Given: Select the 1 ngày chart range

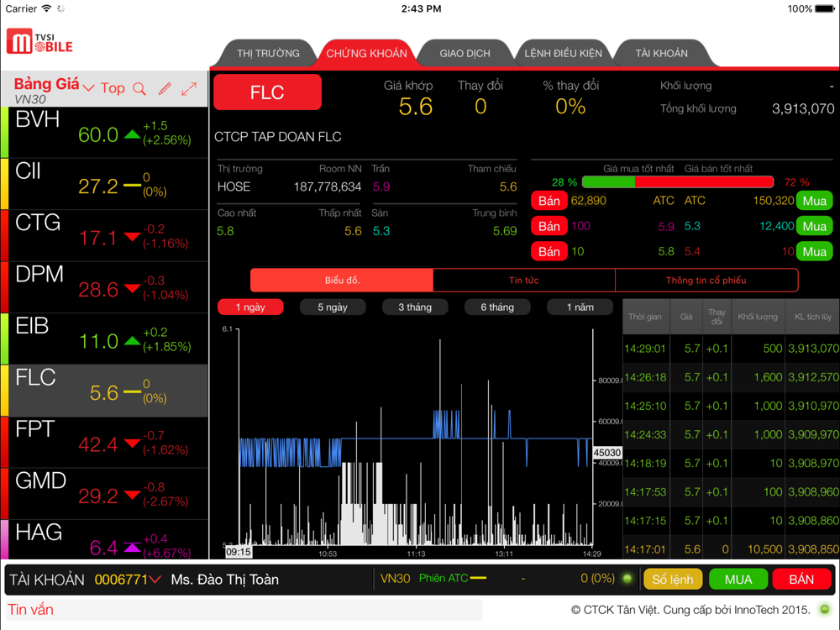Looking at the screenshot, I should click(250, 307).
